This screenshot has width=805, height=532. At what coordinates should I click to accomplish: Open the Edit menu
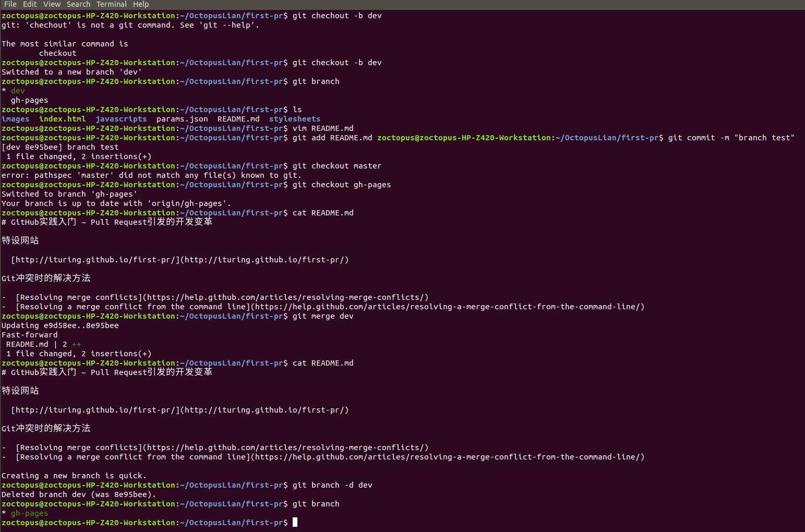(30, 4)
